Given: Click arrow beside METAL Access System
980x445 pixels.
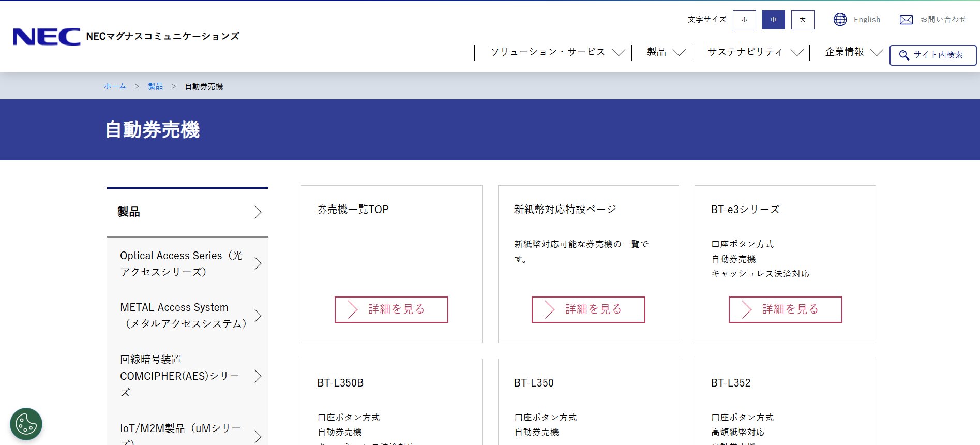Looking at the screenshot, I should coord(258,316).
